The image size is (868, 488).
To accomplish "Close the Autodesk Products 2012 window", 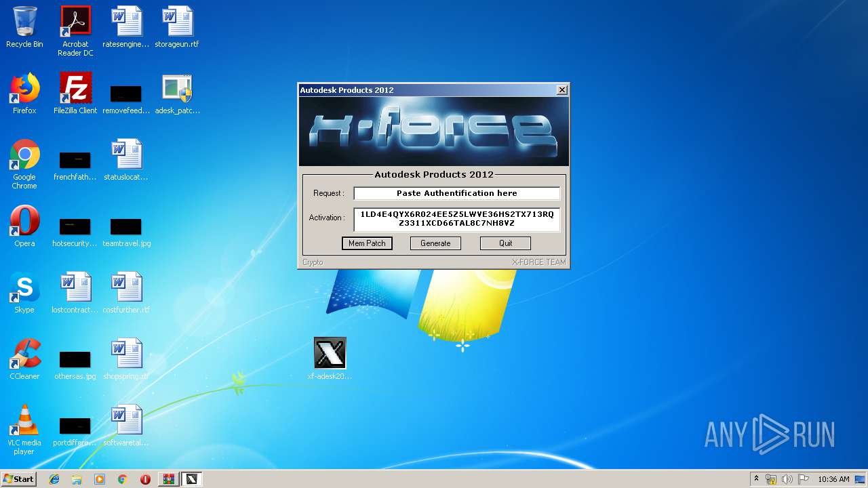I will tap(562, 90).
